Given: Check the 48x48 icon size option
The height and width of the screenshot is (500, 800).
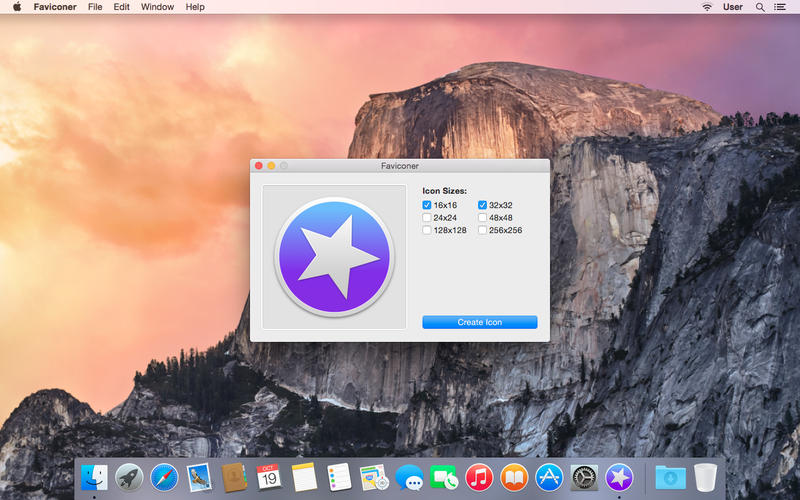Looking at the screenshot, I should coord(482,217).
